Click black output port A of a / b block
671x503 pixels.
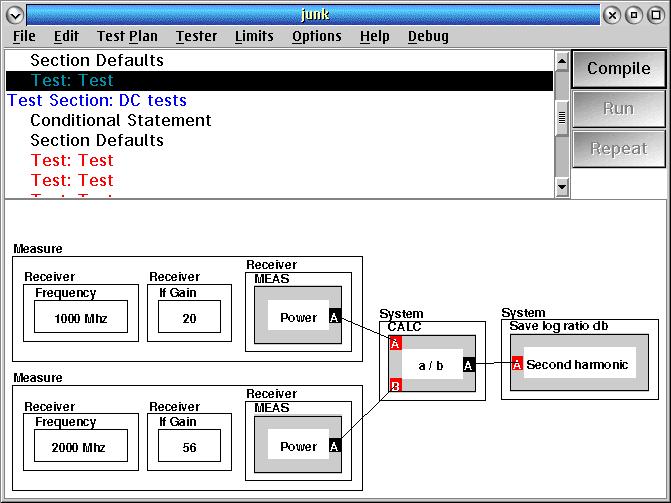[469, 366]
